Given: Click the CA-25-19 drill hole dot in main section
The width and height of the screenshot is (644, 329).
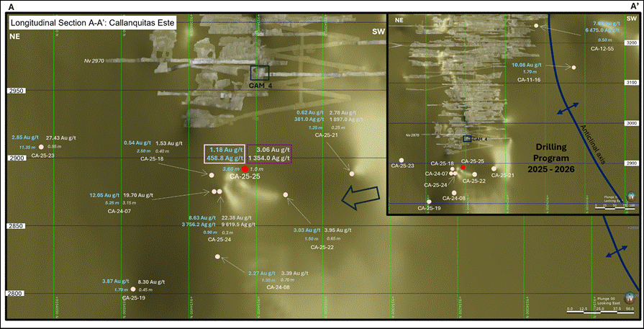Looking at the screenshot, I should [132, 289].
